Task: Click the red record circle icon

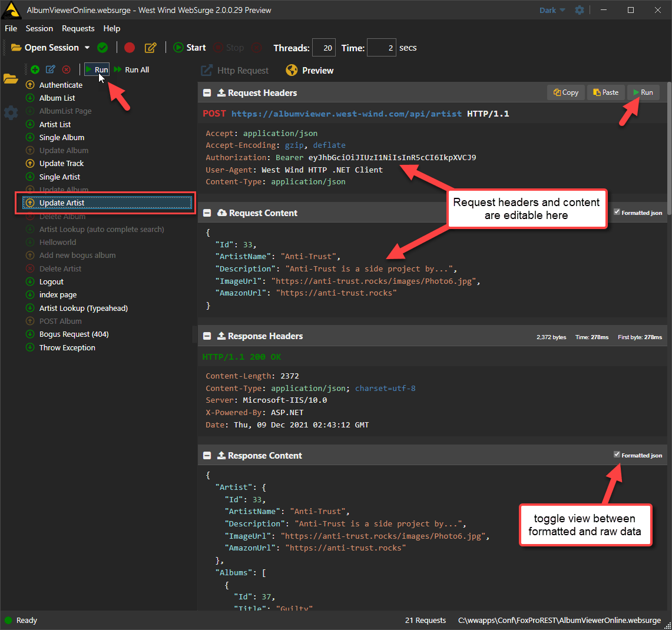Action: tap(130, 48)
